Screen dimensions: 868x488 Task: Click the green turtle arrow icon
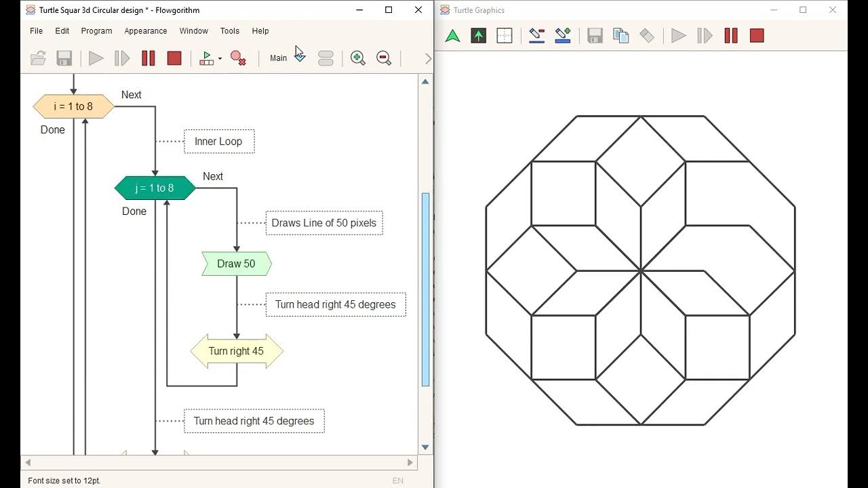pyautogui.click(x=453, y=36)
